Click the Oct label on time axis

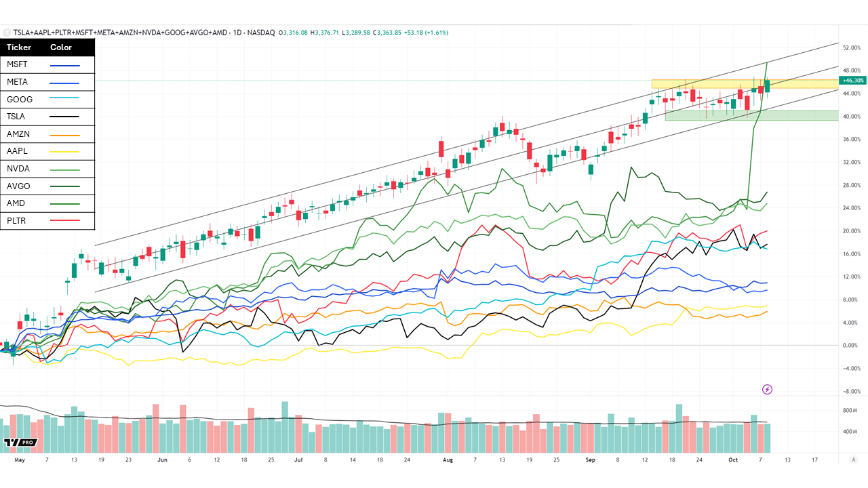pos(734,460)
